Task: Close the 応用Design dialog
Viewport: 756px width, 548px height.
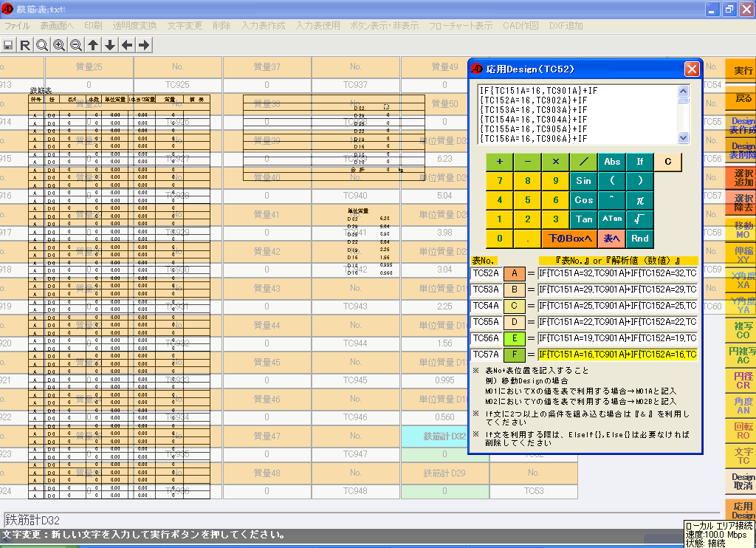Action: click(691, 69)
